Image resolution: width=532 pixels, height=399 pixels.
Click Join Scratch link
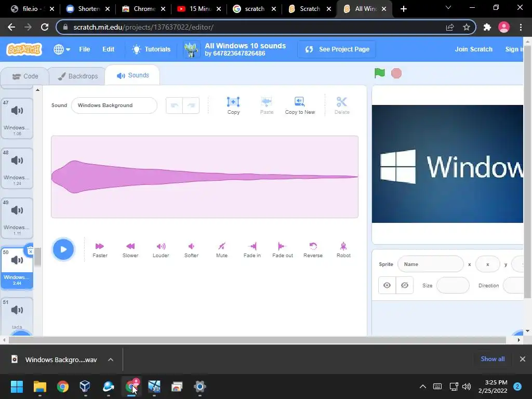(473, 49)
